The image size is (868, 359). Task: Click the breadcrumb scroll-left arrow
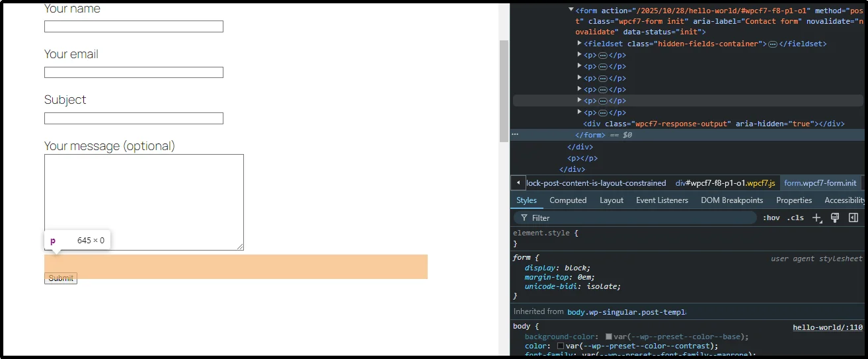[x=518, y=183]
